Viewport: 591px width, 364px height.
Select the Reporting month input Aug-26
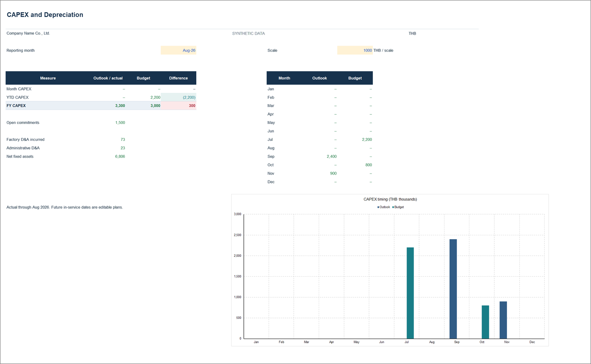click(x=178, y=50)
